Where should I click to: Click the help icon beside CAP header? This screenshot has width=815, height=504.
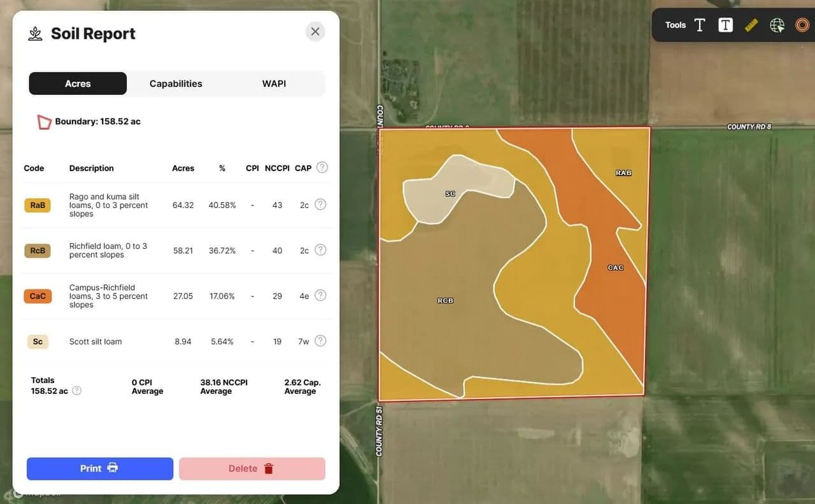click(x=322, y=167)
